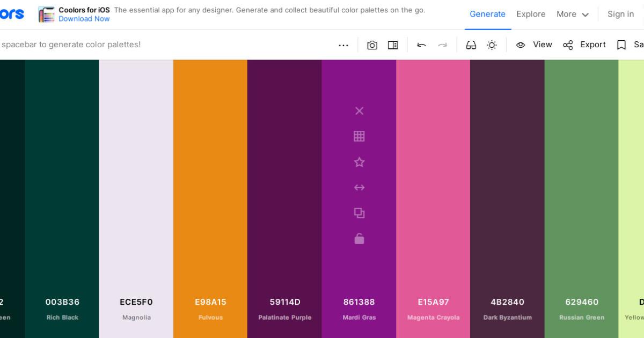The width and height of the screenshot is (644, 338).
Task: Go to the Explore tab
Action: 531,14
